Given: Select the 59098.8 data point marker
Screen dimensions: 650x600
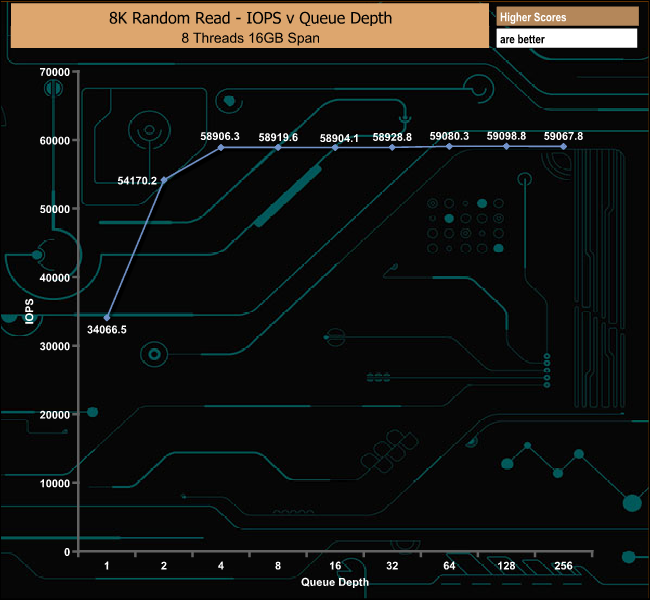Looking at the screenshot, I should pos(506,146).
